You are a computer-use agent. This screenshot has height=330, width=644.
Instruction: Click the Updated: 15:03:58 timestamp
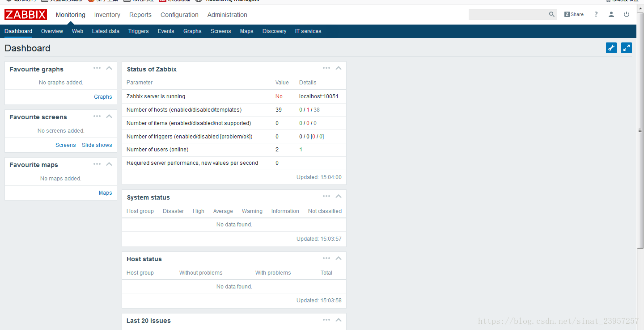(x=319, y=301)
